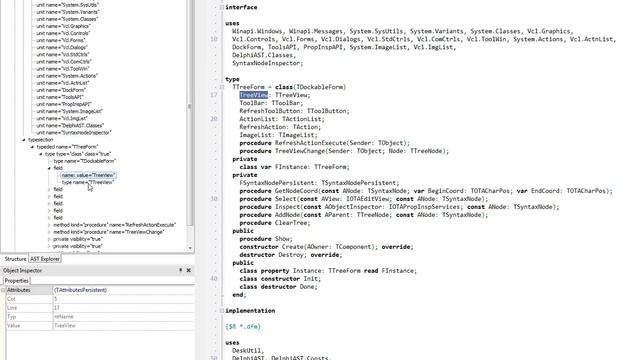Screen dimensions: 640x360
Task: Select the unit name="System.Variants" node
Action: pyautogui.click(x=67, y=12)
